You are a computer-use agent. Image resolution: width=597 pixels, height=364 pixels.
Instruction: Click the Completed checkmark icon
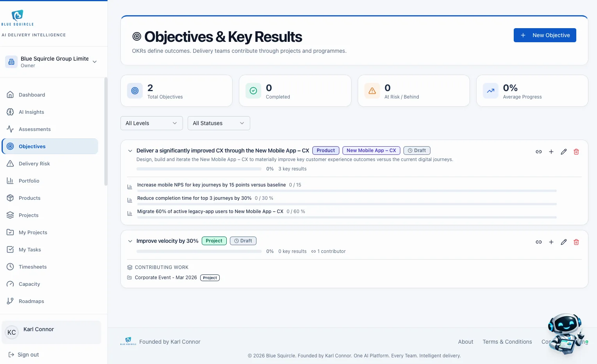click(253, 91)
